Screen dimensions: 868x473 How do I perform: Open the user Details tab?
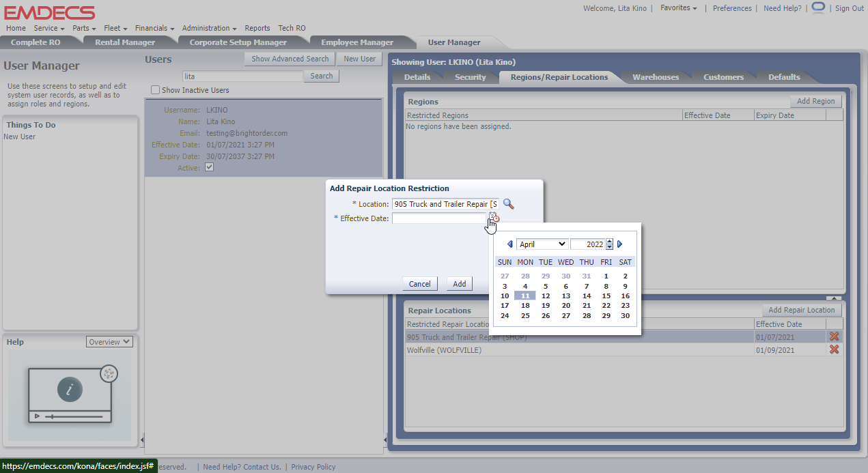click(x=417, y=77)
